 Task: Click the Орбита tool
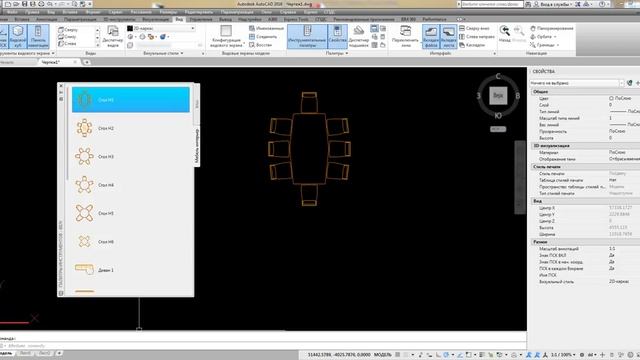click(x=541, y=36)
